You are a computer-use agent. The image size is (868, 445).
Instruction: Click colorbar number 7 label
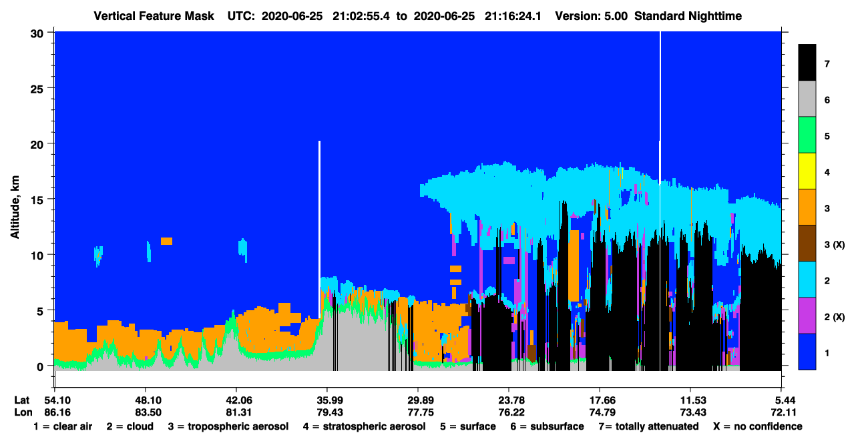click(x=827, y=63)
